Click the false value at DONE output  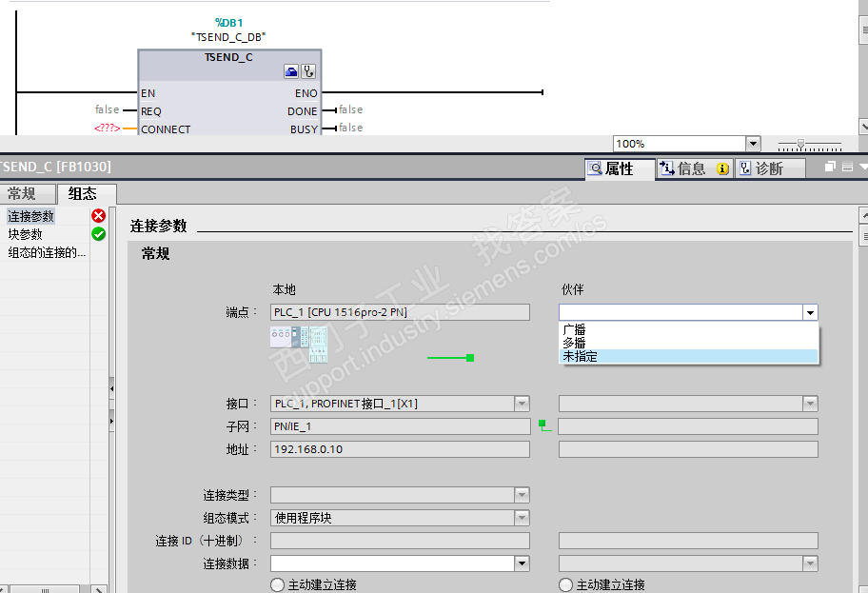(351, 109)
